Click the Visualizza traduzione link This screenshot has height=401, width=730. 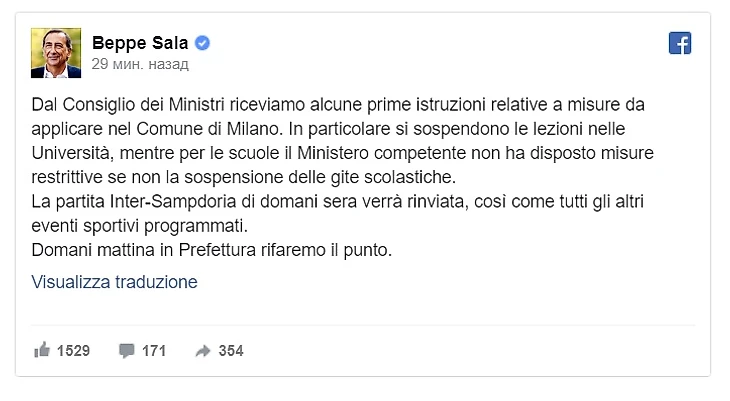coord(114,282)
